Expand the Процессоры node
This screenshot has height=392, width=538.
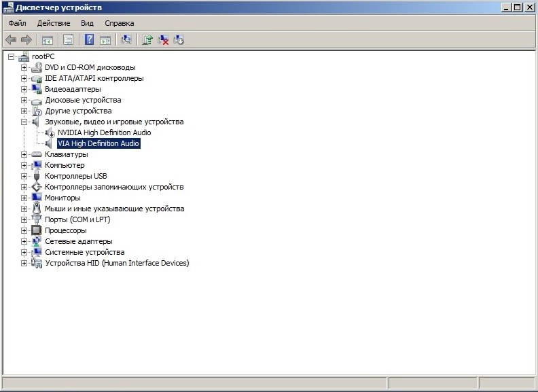[x=24, y=230]
